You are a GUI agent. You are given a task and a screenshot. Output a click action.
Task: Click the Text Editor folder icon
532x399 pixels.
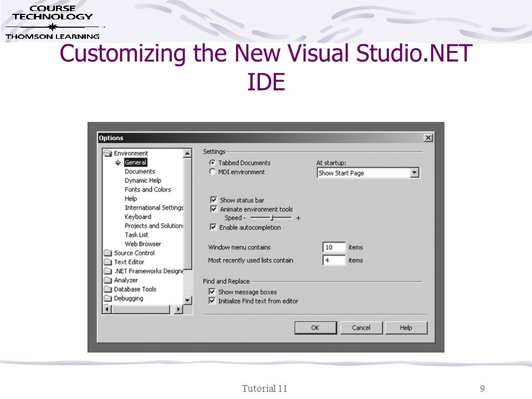108,262
